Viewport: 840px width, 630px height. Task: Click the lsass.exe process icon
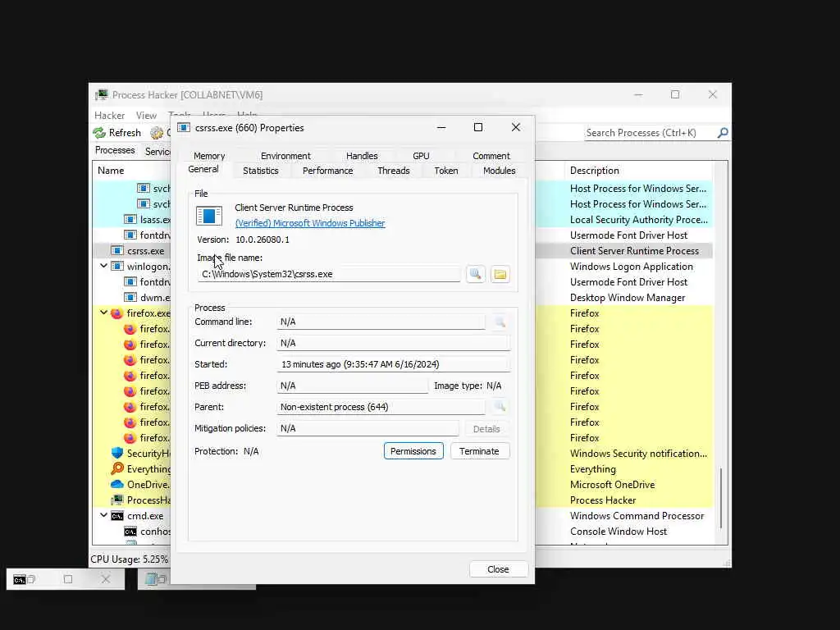(130, 219)
